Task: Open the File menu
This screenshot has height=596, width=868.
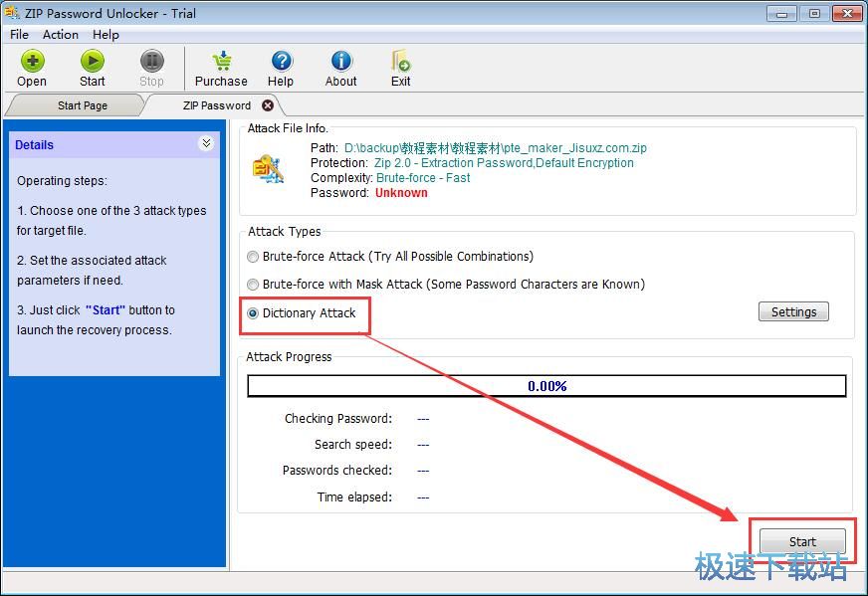Action: click(x=19, y=34)
